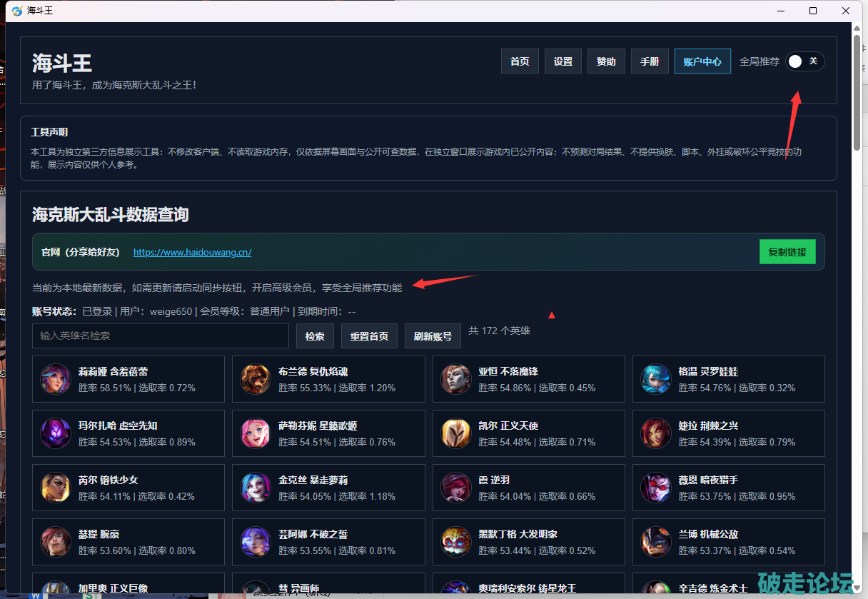Toggle the 全局推荐 switch on
The width and height of the screenshot is (868, 599).
click(804, 61)
